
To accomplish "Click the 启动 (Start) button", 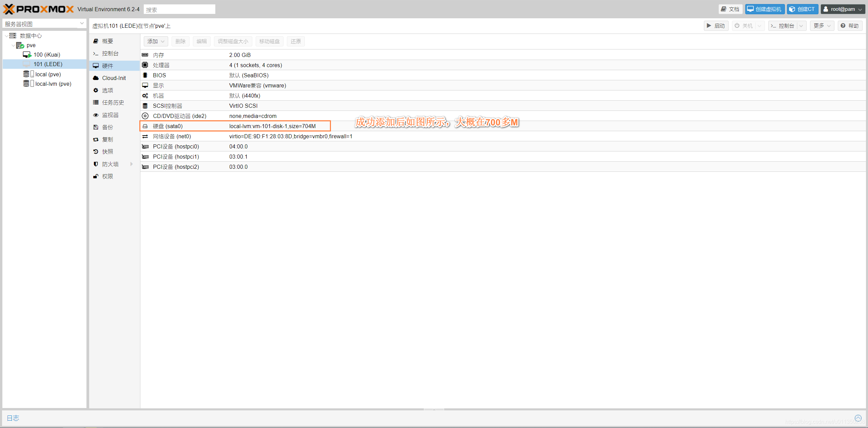I will [716, 26].
